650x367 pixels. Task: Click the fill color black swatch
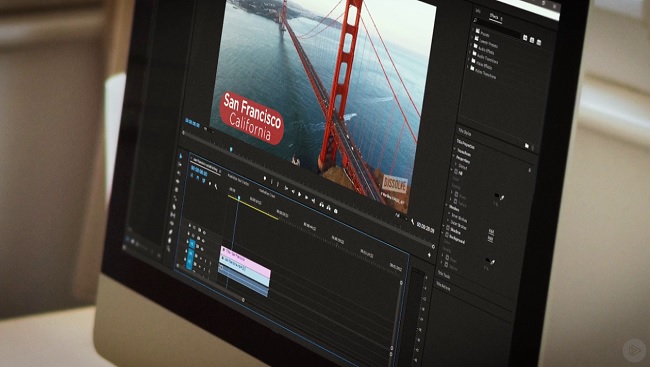(497, 195)
